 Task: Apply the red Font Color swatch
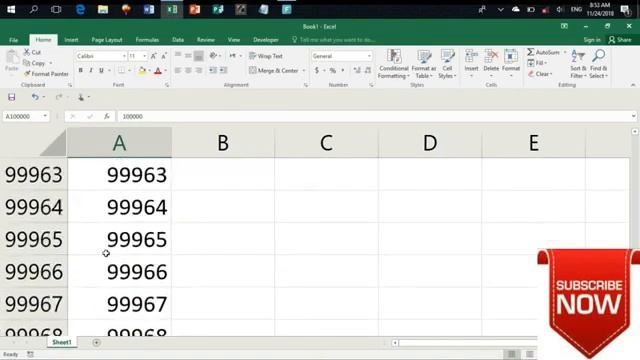[x=158, y=70]
